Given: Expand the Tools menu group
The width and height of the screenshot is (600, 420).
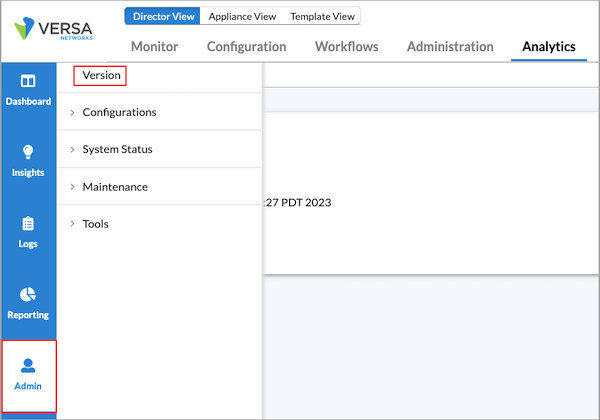Looking at the screenshot, I should (x=95, y=224).
